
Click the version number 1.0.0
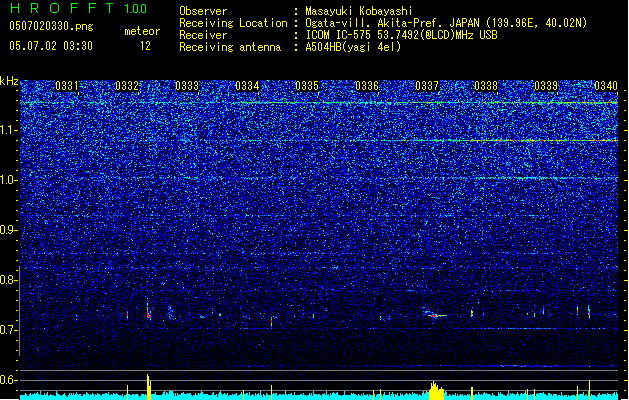[135, 9]
